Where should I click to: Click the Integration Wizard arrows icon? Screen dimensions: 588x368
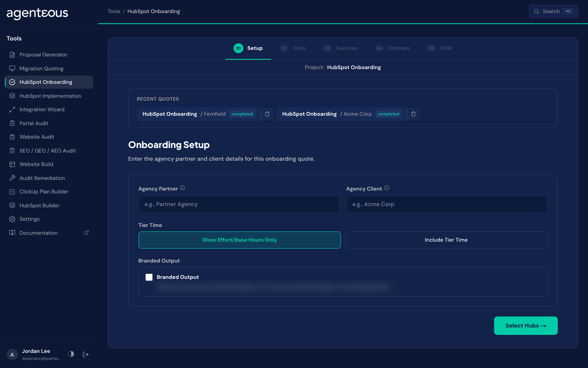point(12,110)
